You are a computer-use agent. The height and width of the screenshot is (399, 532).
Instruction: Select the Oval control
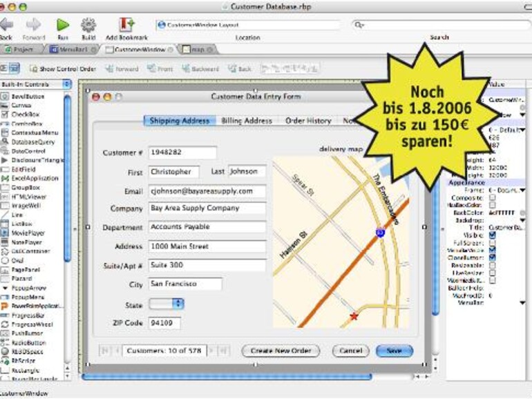pos(17,260)
